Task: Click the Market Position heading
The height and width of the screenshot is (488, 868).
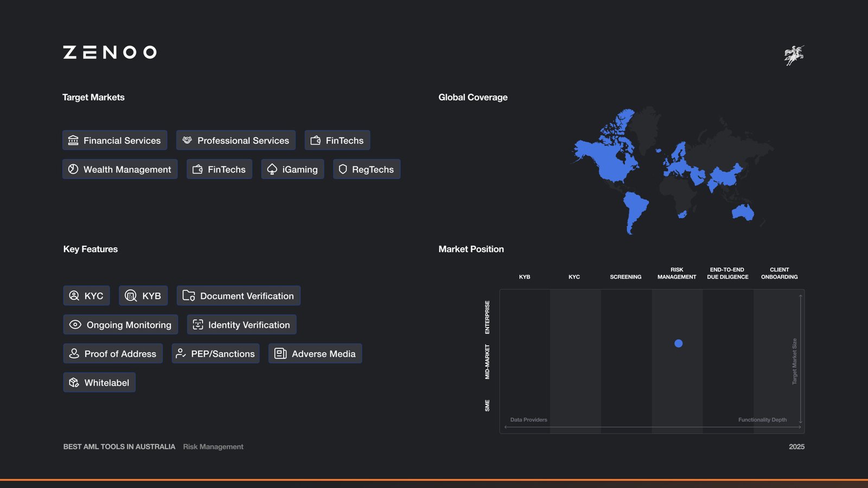Action: click(471, 249)
